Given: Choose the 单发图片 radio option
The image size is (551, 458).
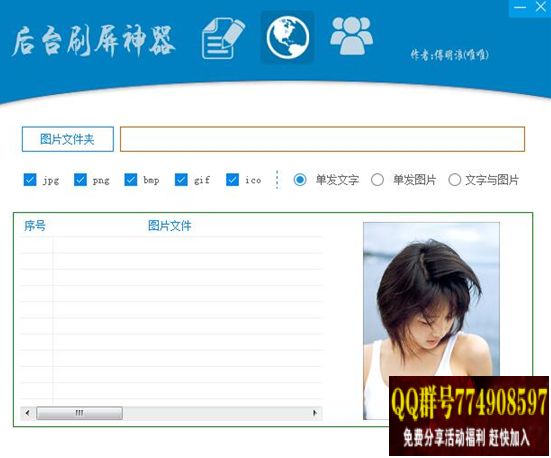Looking at the screenshot, I should (x=377, y=180).
